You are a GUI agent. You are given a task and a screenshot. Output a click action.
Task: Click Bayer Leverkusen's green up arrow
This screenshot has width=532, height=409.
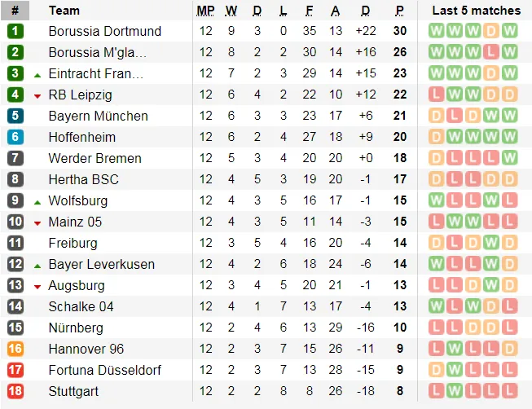37,266
